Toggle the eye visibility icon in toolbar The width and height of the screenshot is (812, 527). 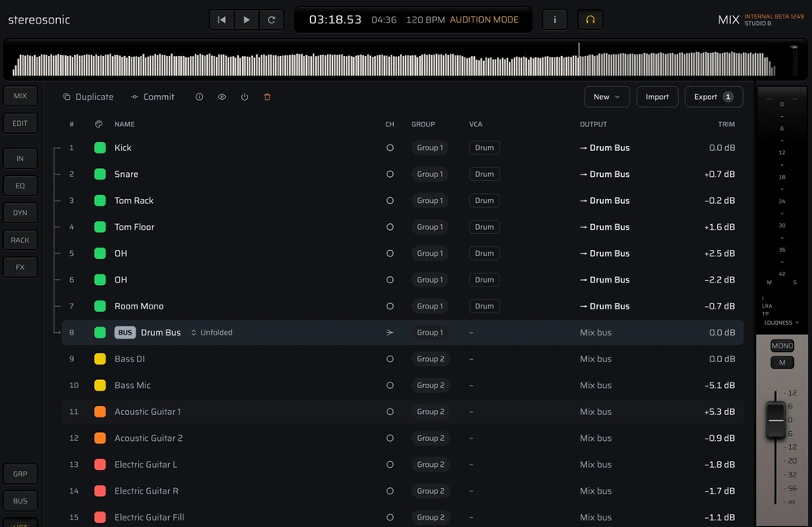[222, 97]
